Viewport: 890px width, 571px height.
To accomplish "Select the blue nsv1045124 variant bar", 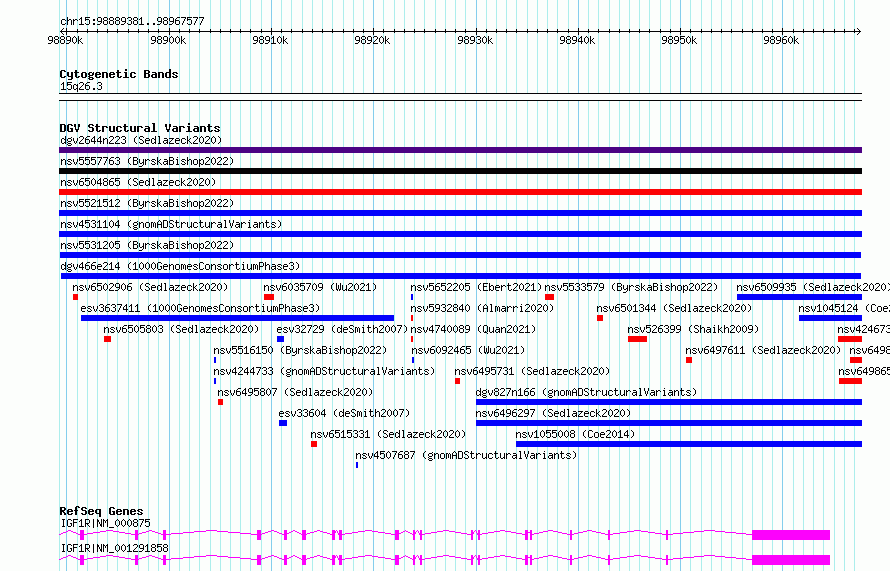I will [x=830, y=318].
